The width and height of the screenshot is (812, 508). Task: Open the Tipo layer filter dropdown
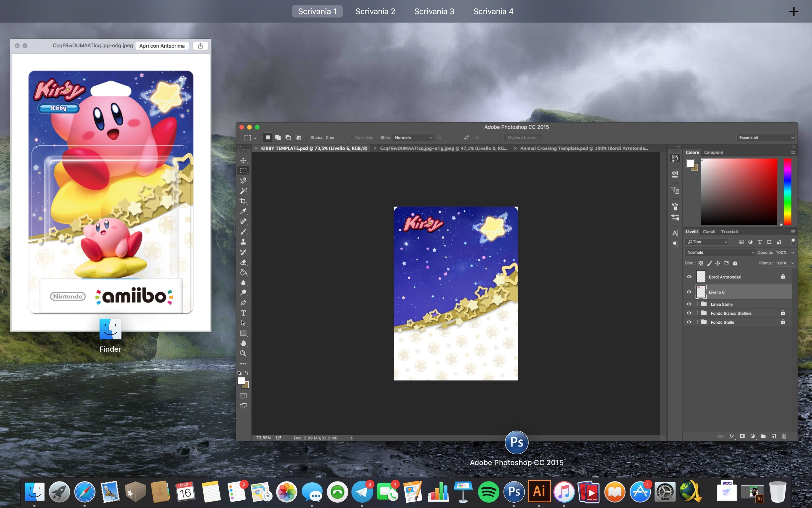706,242
